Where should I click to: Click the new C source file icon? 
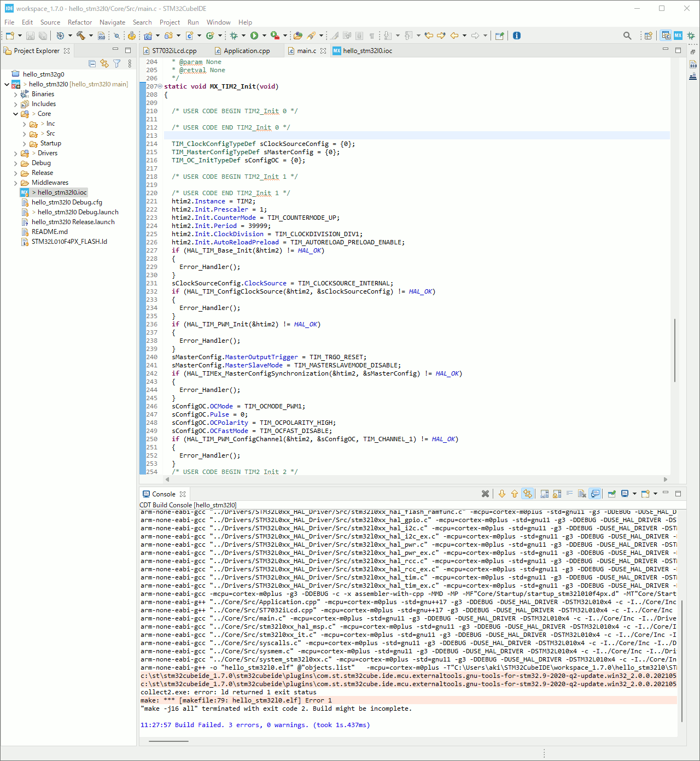(x=189, y=36)
